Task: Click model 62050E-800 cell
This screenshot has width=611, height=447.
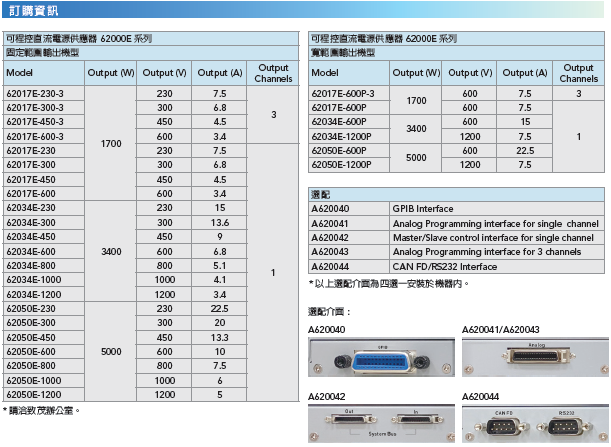Action: point(44,366)
